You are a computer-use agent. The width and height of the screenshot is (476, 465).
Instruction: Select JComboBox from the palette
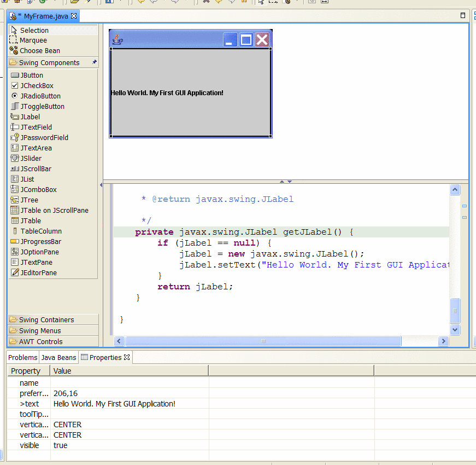click(x=38, y=190)
